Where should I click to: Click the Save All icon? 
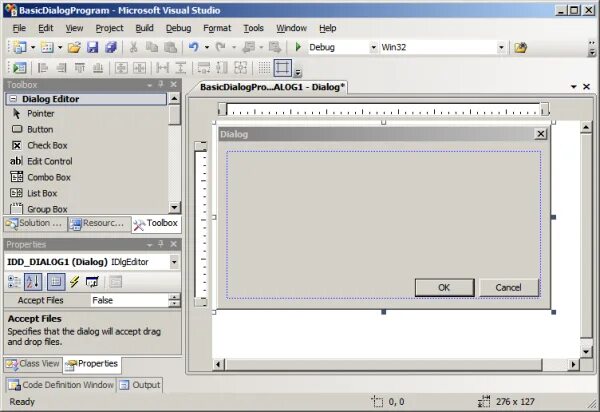[x=111, y=47]
